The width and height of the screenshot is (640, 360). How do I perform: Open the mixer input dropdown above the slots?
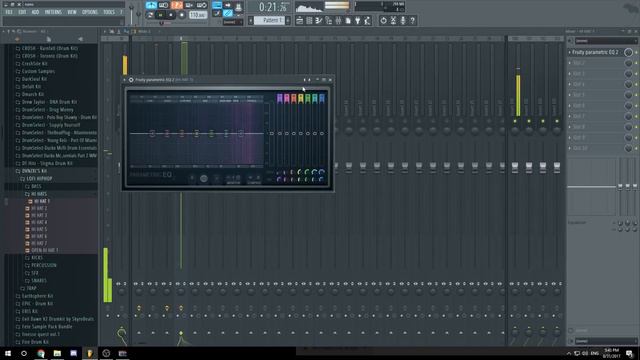click(x=606, y=41)
